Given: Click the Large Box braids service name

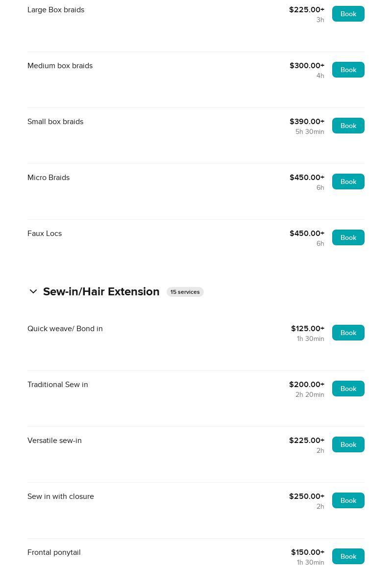Looking at the screenshot, I should point(56,10).
